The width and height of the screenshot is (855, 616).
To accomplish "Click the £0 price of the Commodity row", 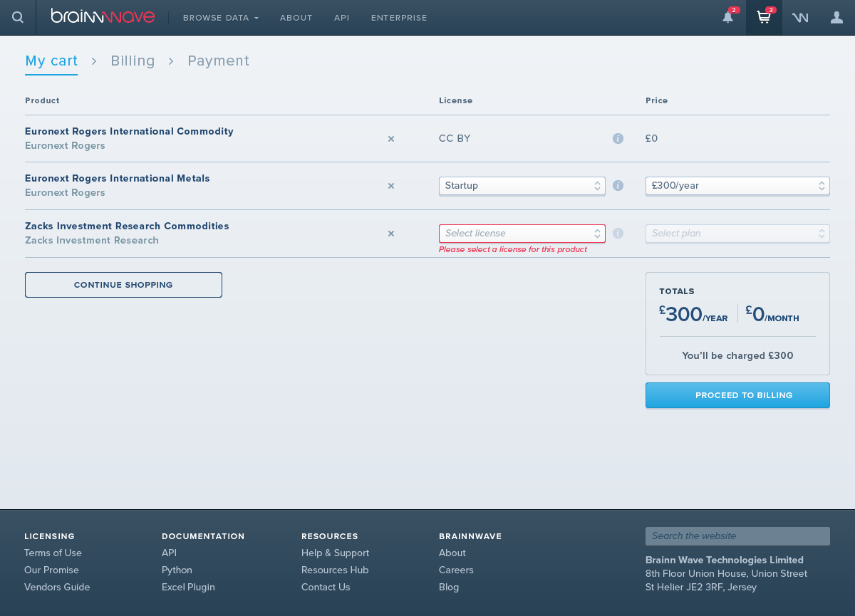I will point(652,139).
